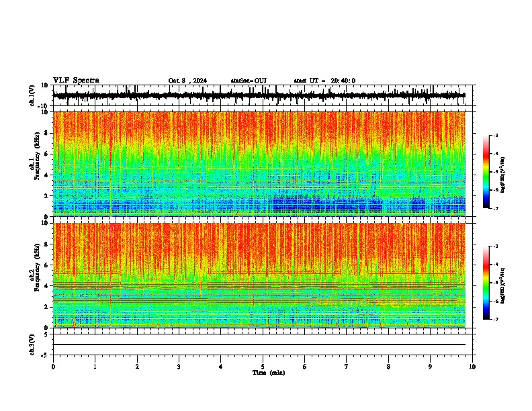This screenshot has height=411, width=532.
Task: Click the ch.1 spectrogram color scale bar
Action: point(486,172)
